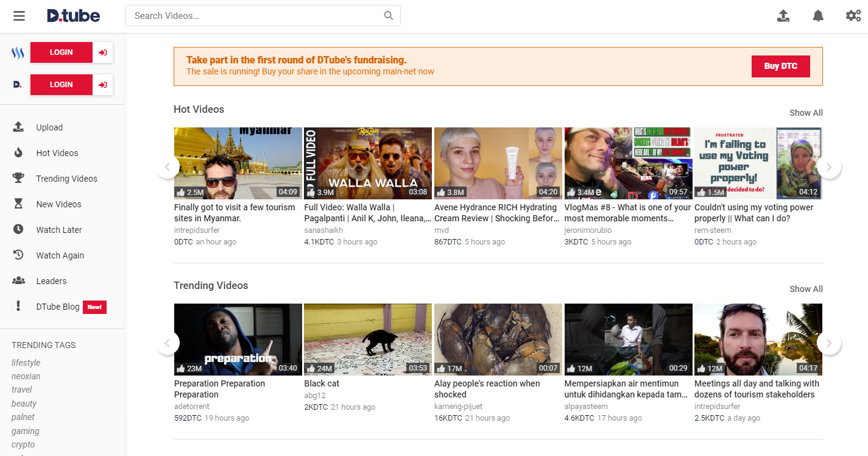Show All Trending Videos
Image resolution: width=868 pixels, height=456 pixels.
806,289
